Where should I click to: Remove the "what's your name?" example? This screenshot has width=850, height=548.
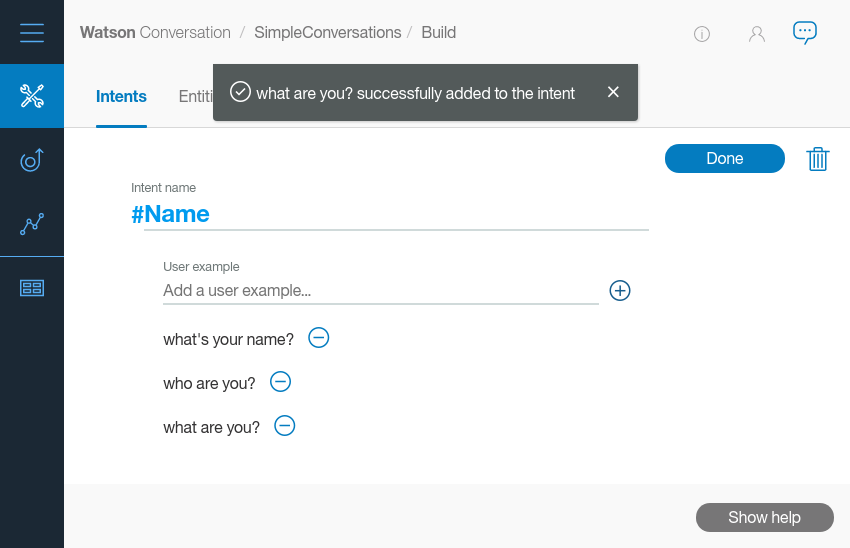pos(318,338)
